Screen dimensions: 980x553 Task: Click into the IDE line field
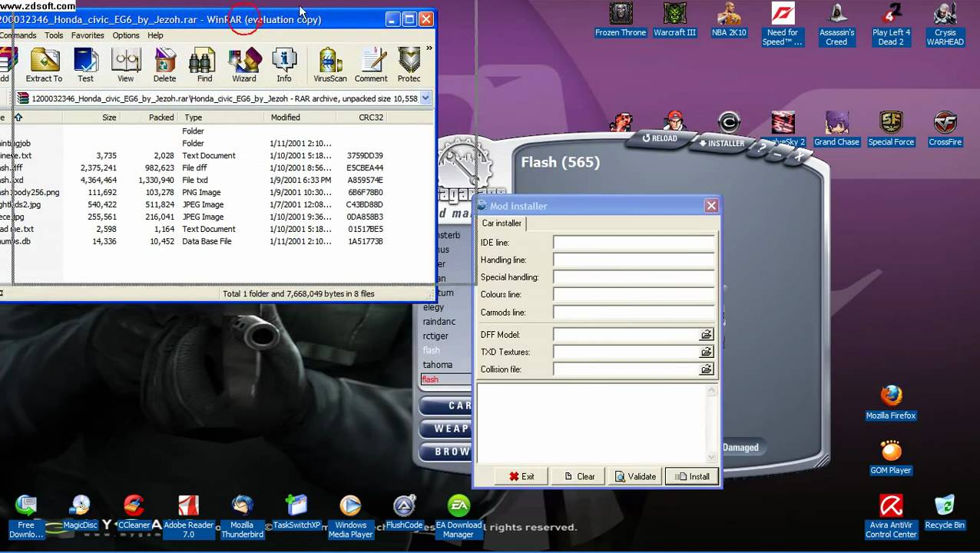[x=634, y=243]
